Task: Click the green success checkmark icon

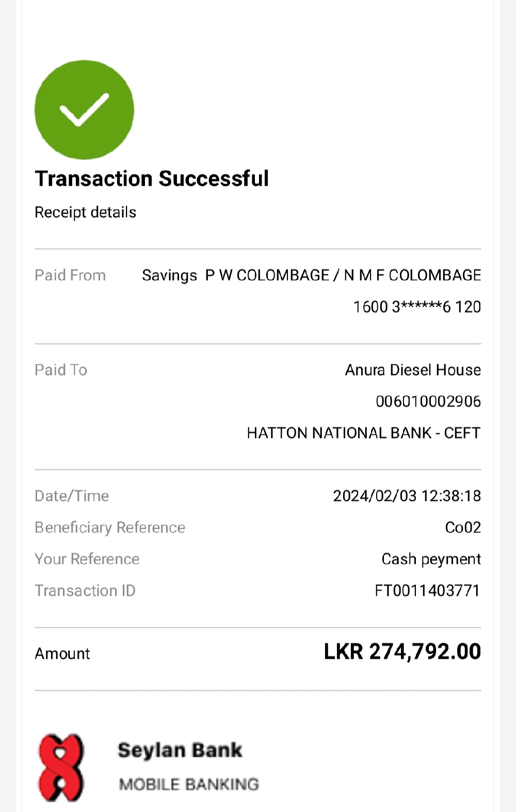Action: pos(84,110)
